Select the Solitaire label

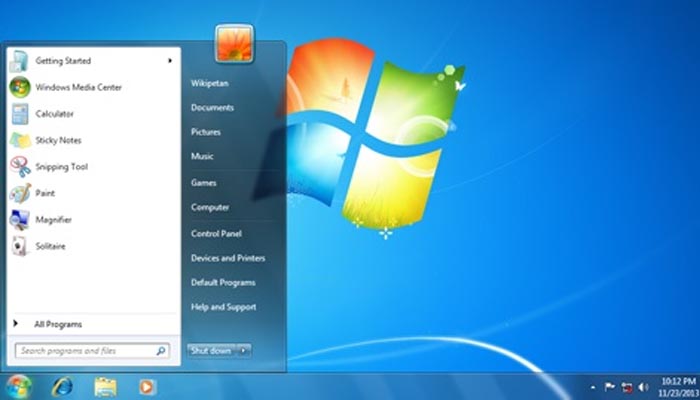50,246
